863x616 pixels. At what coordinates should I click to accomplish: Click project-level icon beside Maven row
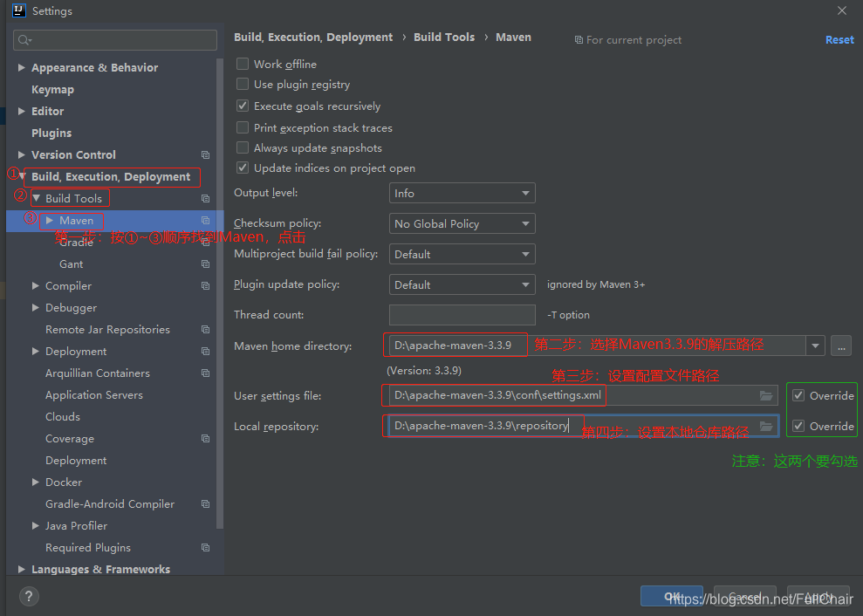click(x=205, y=221)
